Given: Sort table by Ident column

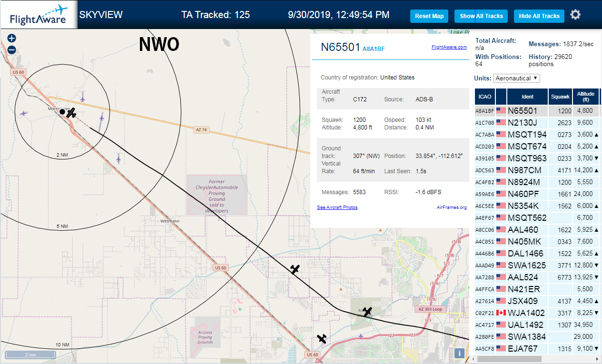Looking at the screenshot, I should [x=527, y=97].
